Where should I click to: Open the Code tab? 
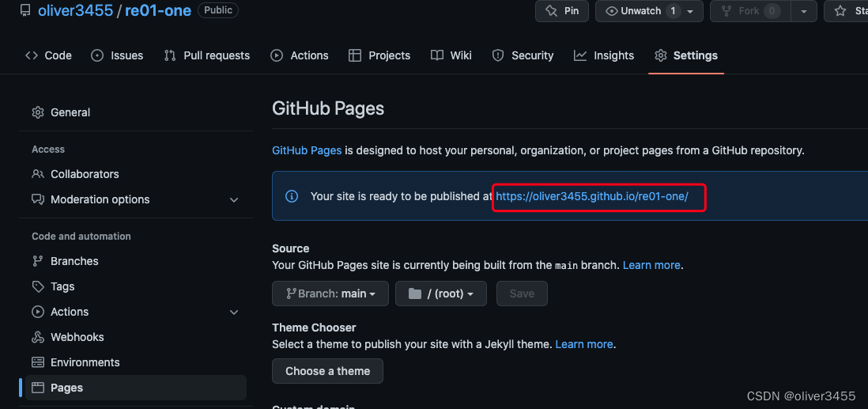pos(48,55)
